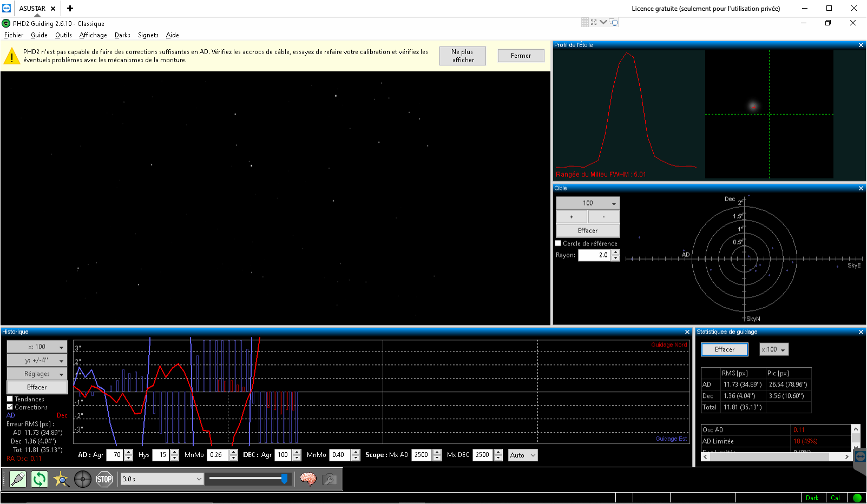Click the Cible minus zoom button

point(604,217)
